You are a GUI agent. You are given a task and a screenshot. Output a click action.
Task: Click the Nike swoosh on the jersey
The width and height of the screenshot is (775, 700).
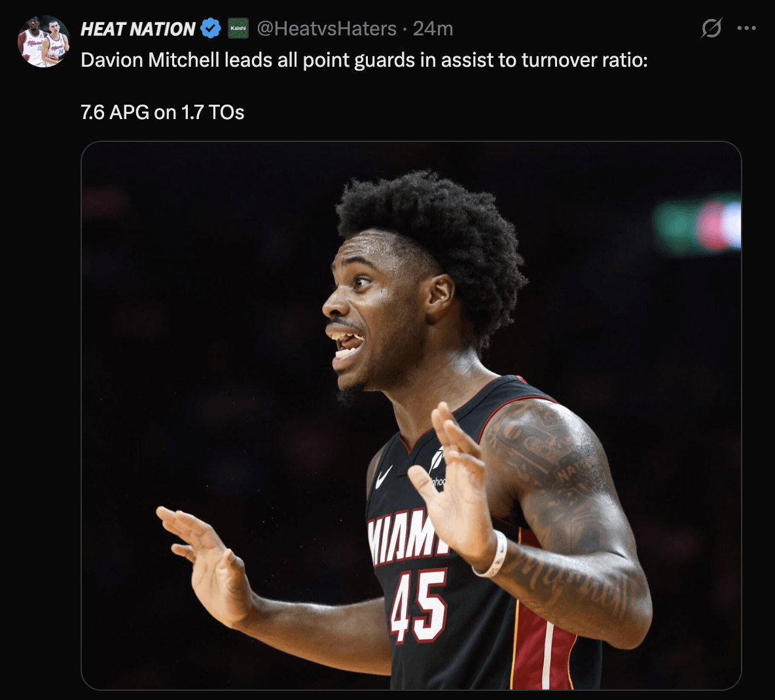[x=384, y=476]
